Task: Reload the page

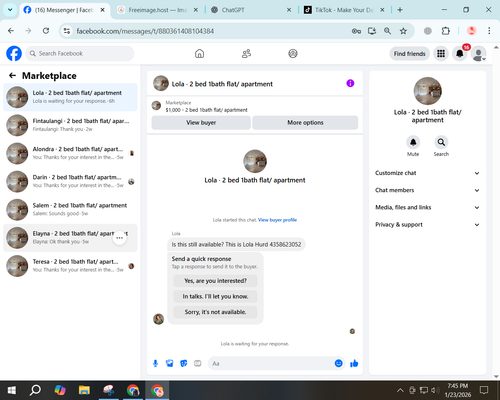Action: point(46,31)
